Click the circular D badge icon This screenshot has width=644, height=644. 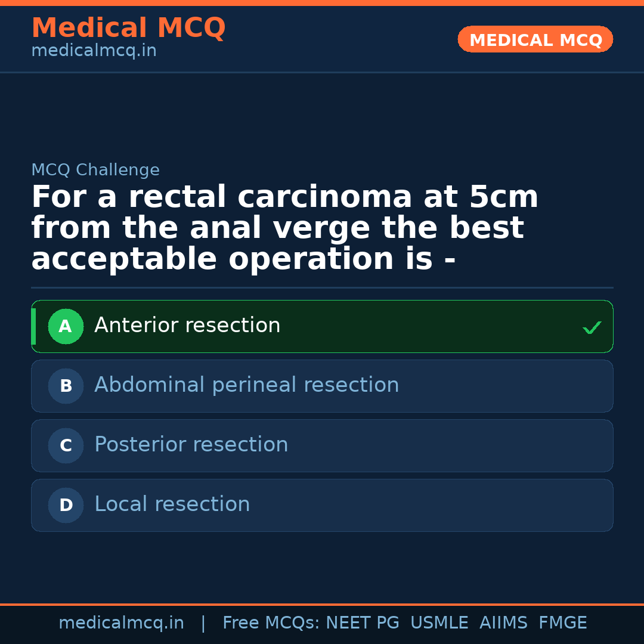[x=66, y=505]
